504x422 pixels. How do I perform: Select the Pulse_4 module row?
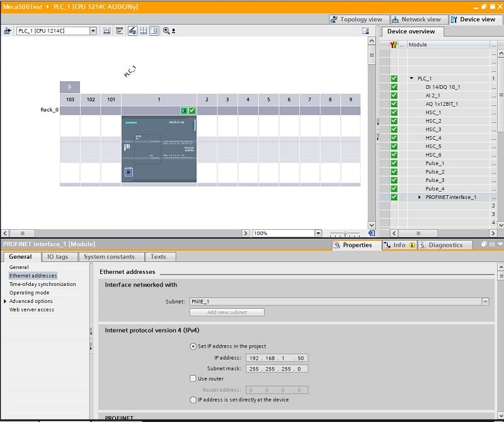pyautogui.click(x=435, y=189)
